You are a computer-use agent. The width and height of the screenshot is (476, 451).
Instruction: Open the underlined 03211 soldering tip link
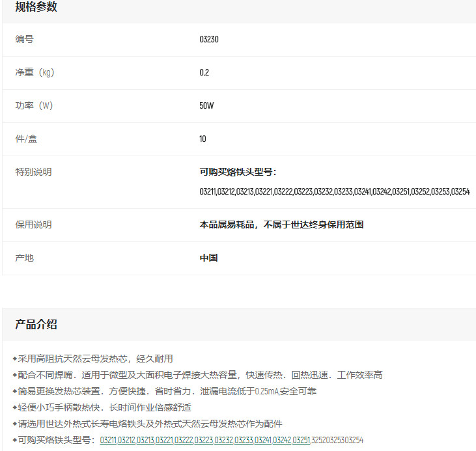pos(109,441)
